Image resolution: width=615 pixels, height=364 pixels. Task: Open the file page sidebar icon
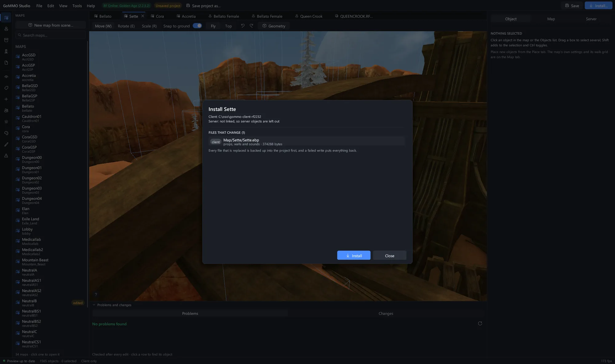(6, 63)
